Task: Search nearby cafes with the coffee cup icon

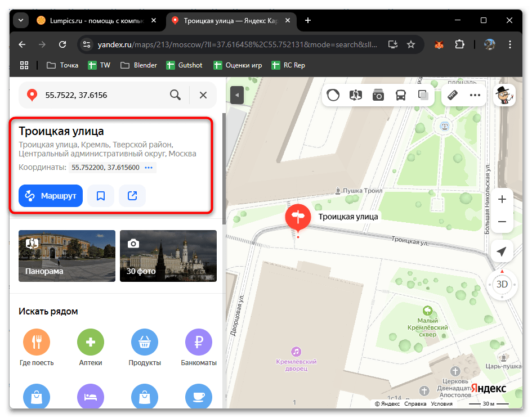Action: click(x=199, y=397)
